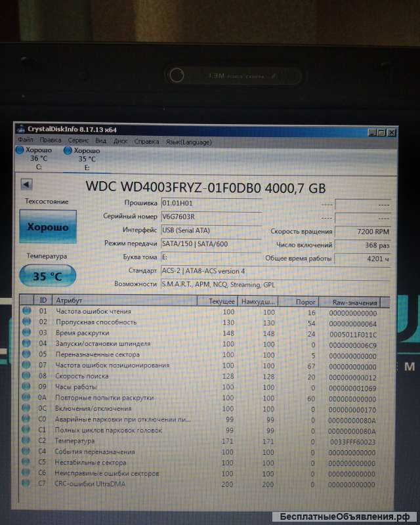Click the 35 °C temperature button
The width and height of the screenshot is (420, 525).
[x=48, y=276]
